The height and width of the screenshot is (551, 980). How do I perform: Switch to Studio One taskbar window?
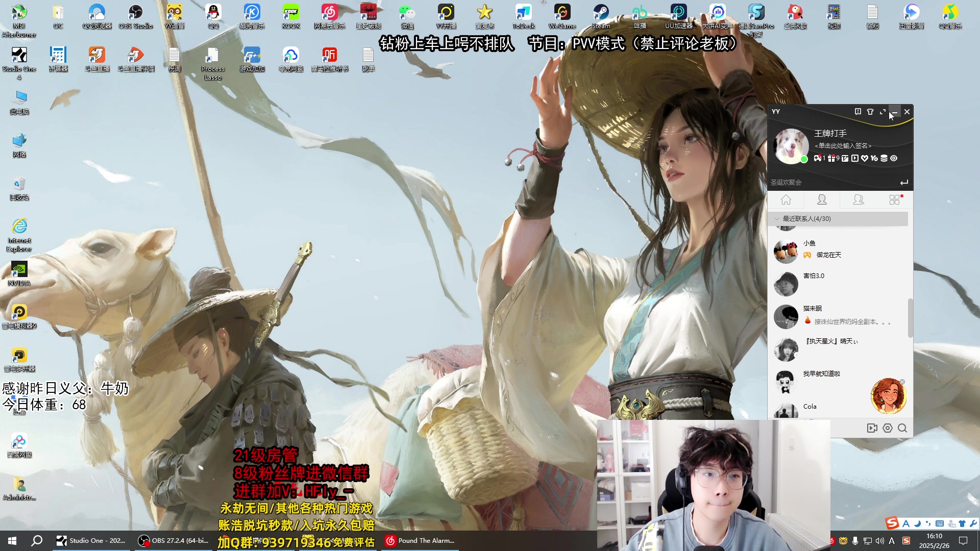point(91,541)
